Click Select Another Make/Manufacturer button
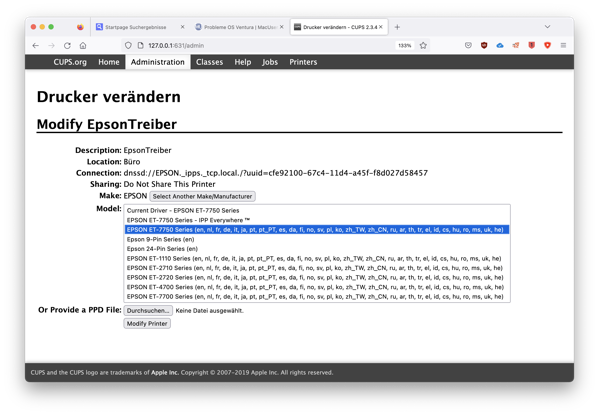 202,196
